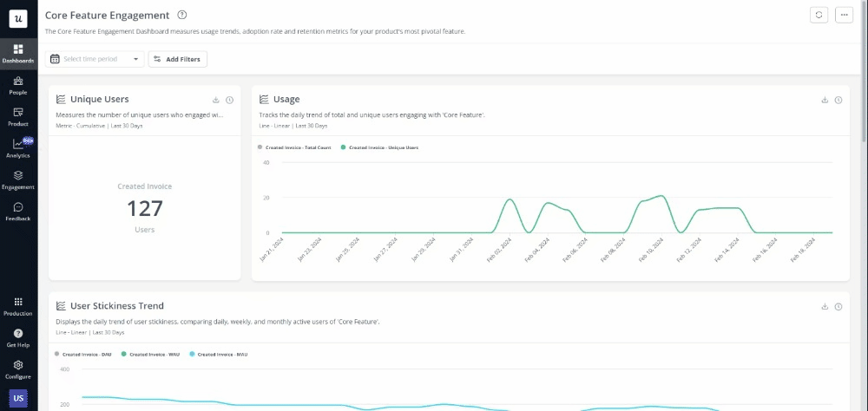Click the Add Filters button
Image resolution: width=868 pixels, height=411 pixels.
pyautogui.click(x=178, y=59)
